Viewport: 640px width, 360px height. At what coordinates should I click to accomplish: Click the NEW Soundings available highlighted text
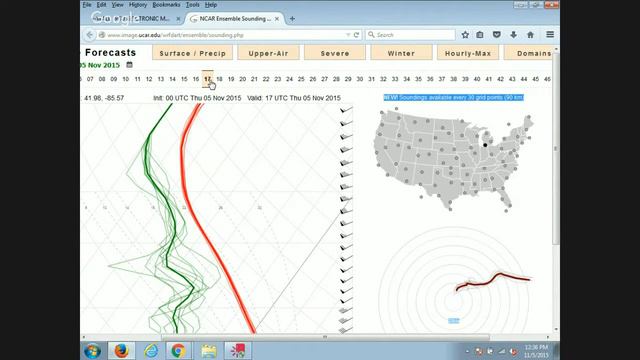pyautogui.click(x=453, y=98)
